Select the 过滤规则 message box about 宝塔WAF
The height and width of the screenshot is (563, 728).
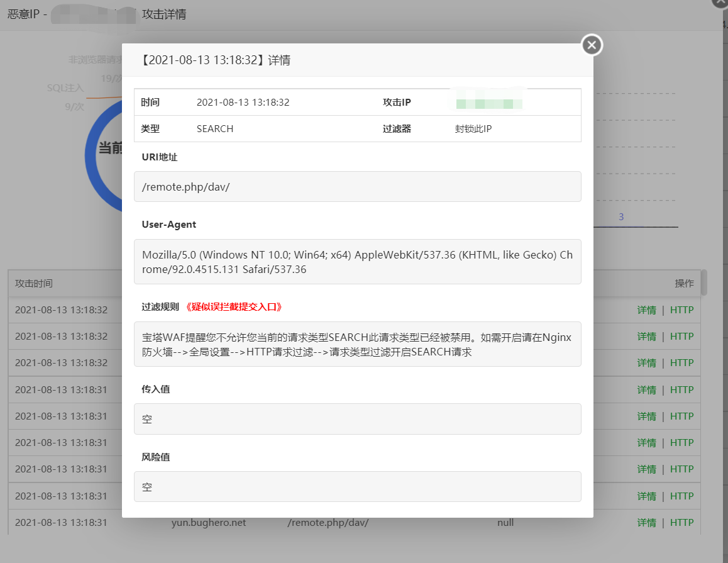357,344
